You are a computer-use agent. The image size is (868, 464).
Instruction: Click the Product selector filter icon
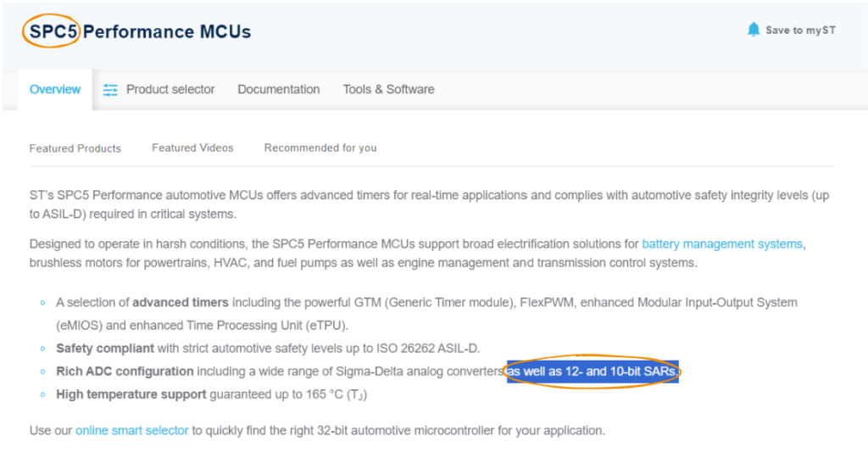pyautogui.click(x=110, y=90)
